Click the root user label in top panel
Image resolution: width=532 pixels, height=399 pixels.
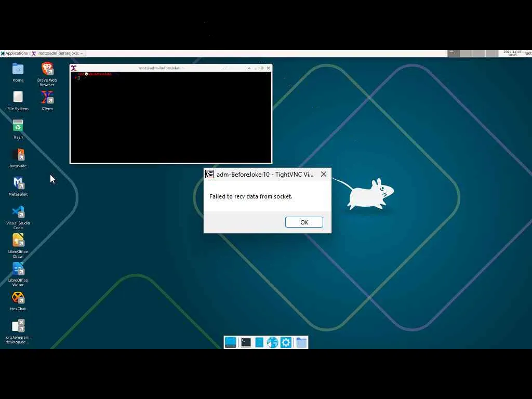point(528,54)
